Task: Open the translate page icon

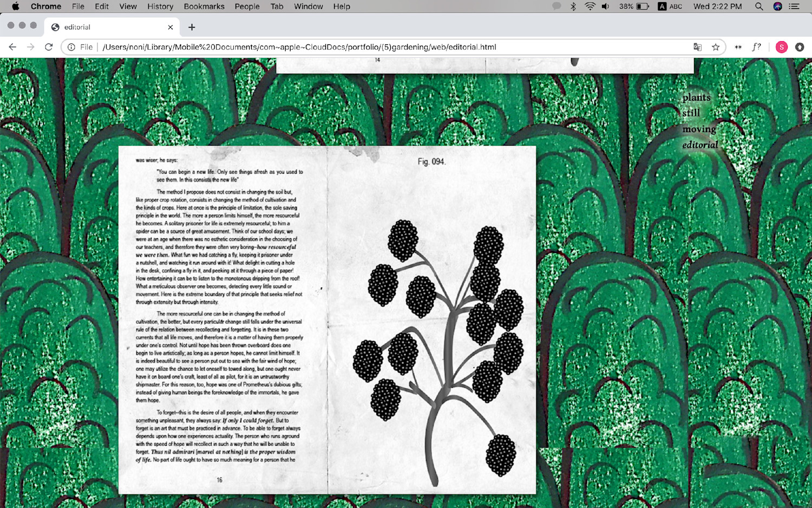Action: pyautogui.click(x=697, y=47)
